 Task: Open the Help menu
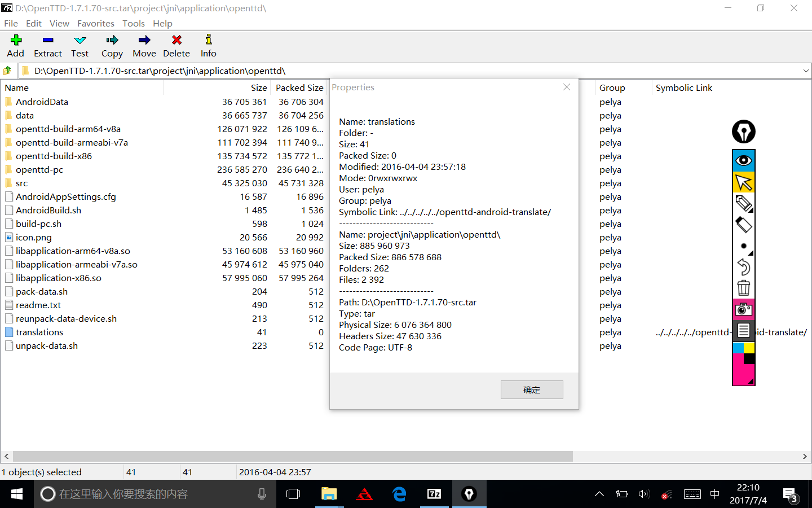pos(162,23)
